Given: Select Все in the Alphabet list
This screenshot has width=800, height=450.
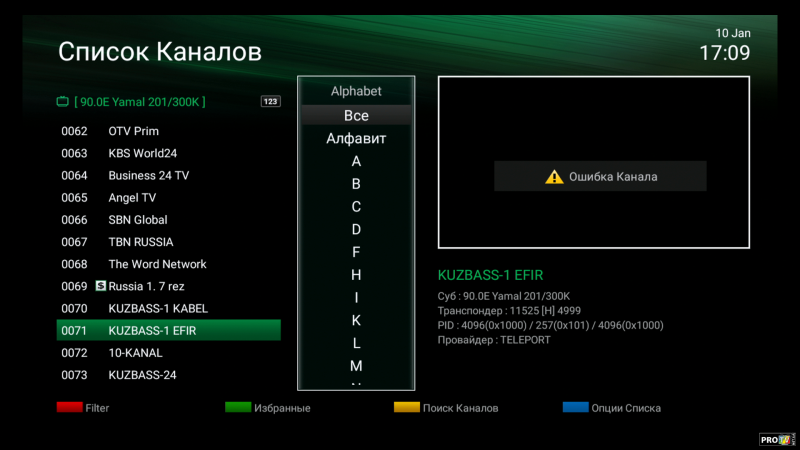Looking at the screenshot, I should point(356,116).
